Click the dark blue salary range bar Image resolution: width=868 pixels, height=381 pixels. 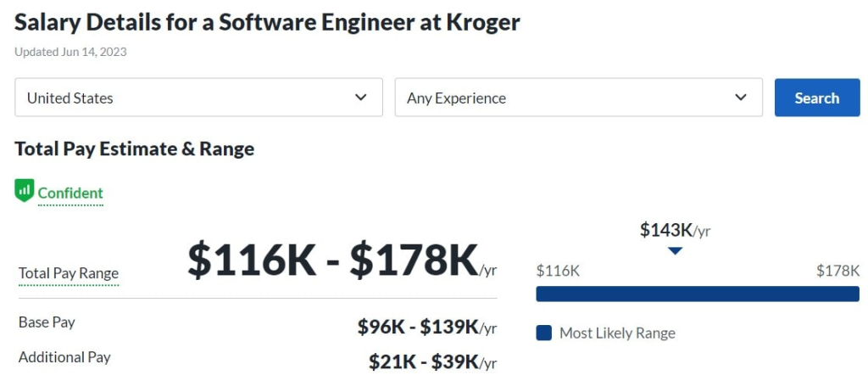tap(698, 294)
